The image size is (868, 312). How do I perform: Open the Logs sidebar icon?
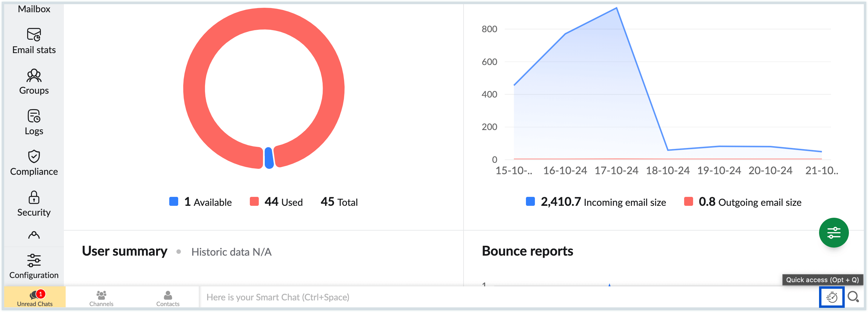tap(34, 116)
